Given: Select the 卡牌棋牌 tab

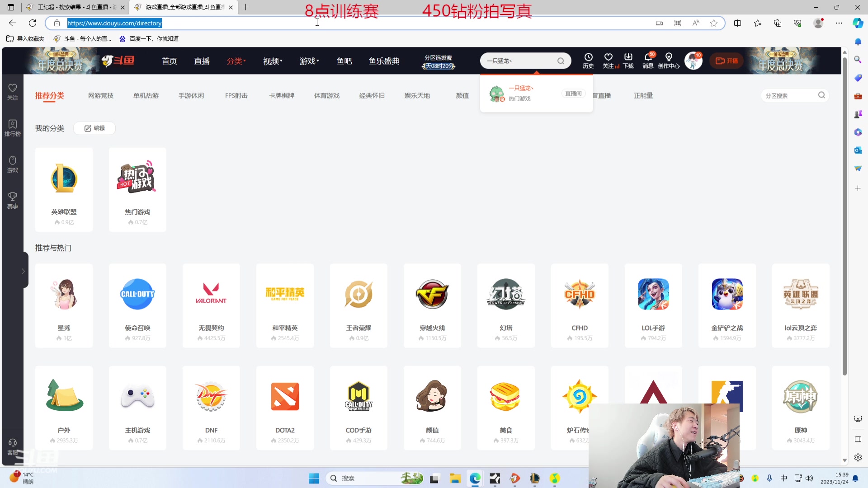Looking at the screenshot, I should click(282, 95).
